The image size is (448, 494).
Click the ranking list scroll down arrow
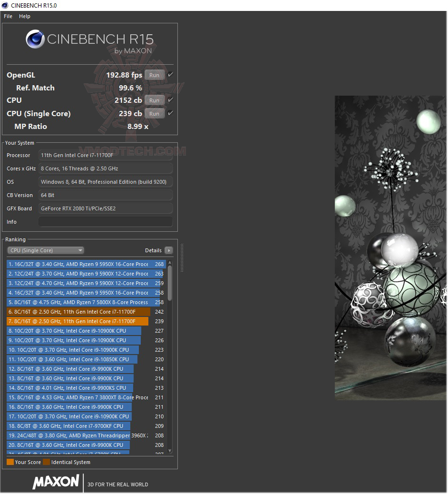coord(170,451)
